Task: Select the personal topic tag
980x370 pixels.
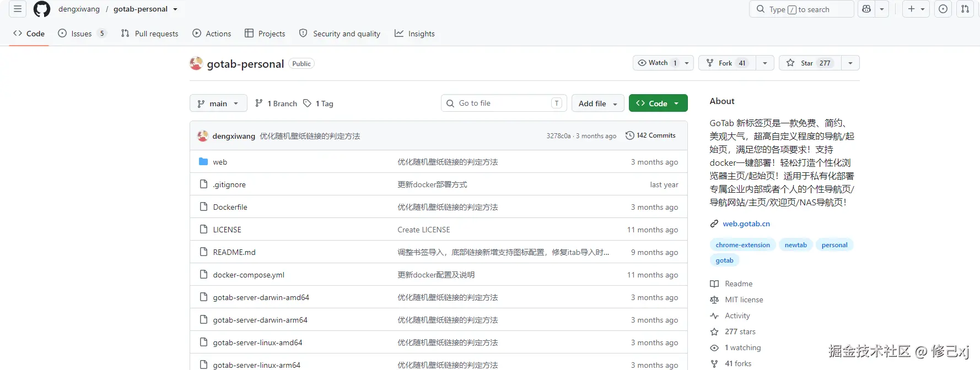Action: point(834,245)
